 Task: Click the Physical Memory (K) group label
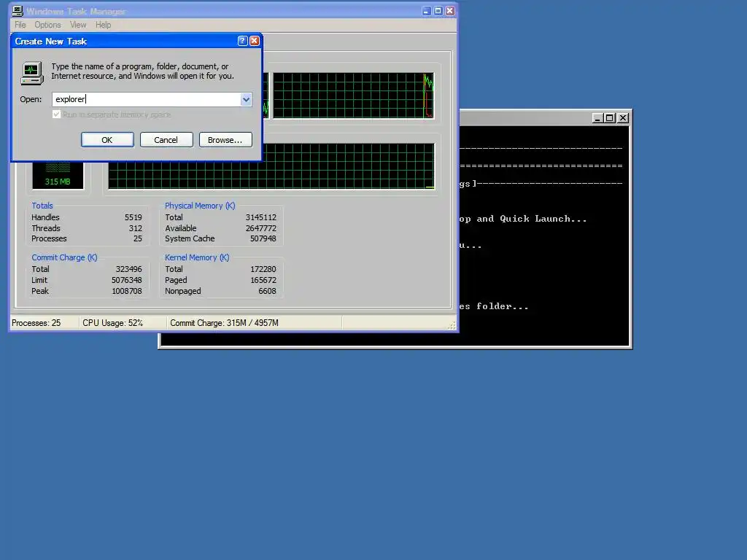200,206
